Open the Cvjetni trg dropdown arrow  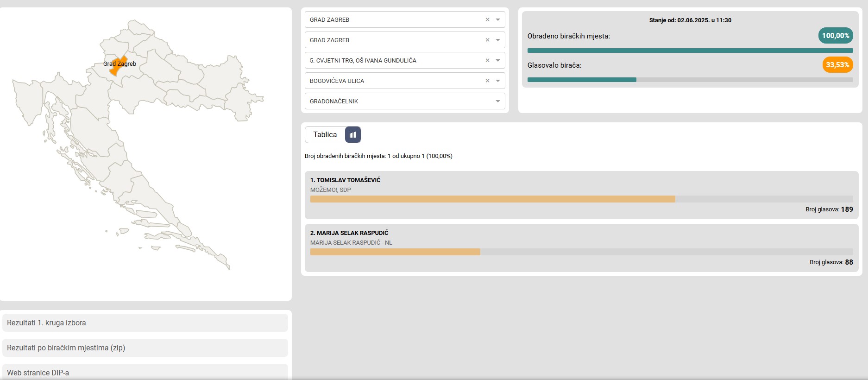498,61
